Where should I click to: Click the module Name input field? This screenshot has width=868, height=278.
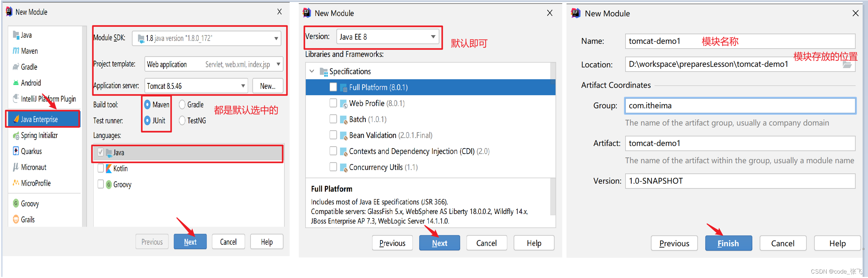coord(740,41)
